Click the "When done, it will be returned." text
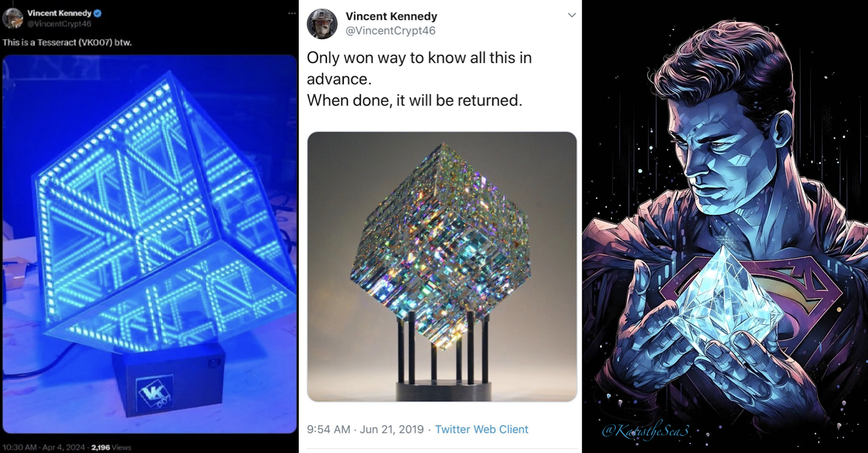 414,101
